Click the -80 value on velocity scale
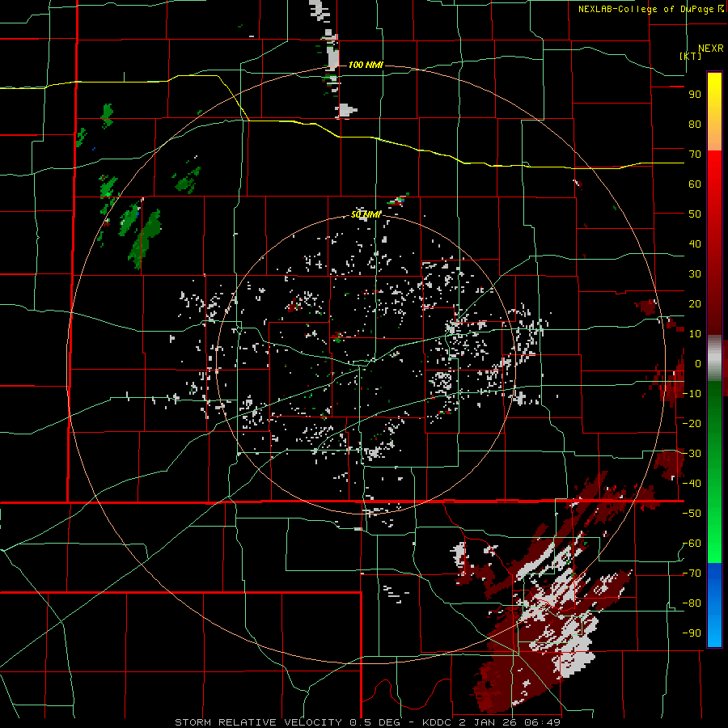The image size is (728, 728). (x=692, y=603)
